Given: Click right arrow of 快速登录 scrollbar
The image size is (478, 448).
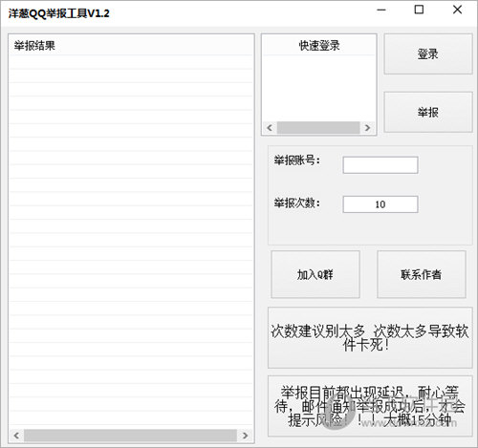Looking at the screenshot, I should coord(367,128).
